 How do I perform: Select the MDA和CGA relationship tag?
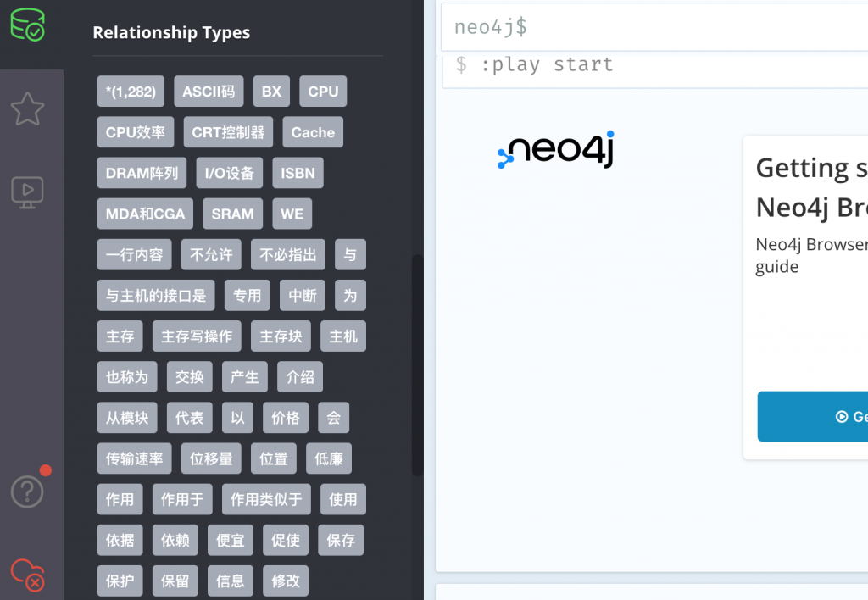145,214
